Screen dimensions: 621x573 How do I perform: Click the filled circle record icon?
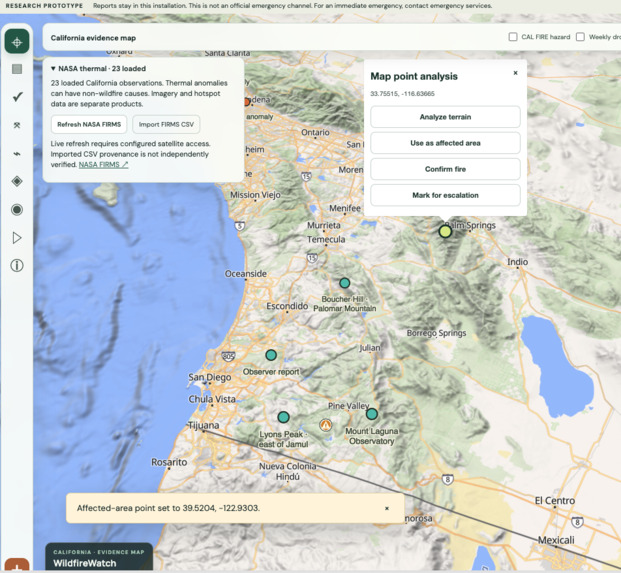click(x=17, y=209)
